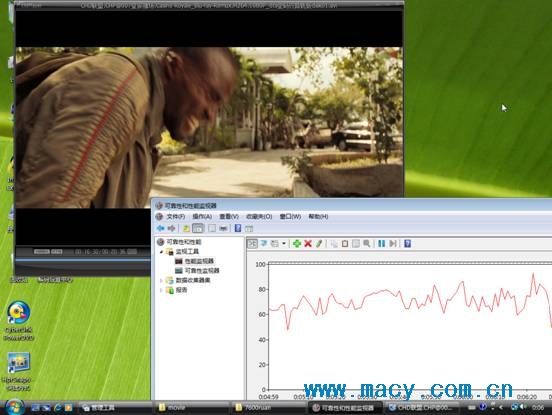Open CyberLink PowerDVD desktop shortcut
This screenshot has height=415, width=552.
pyautogui.click(x=19, y=321)
